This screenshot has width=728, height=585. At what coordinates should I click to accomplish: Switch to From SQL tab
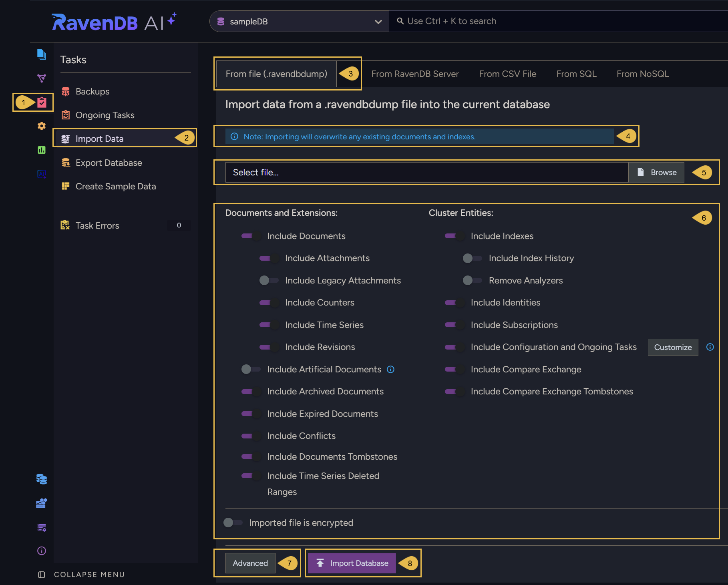576,74
